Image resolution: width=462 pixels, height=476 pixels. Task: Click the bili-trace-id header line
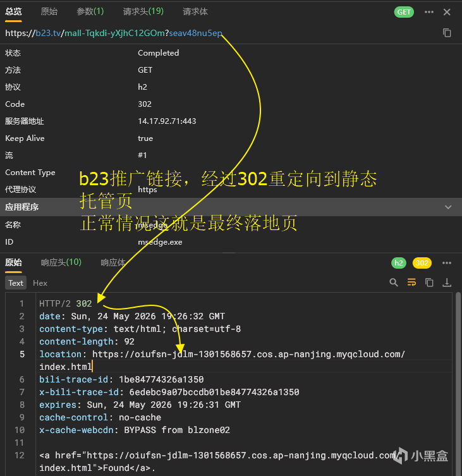pyautogui.click(x=121, y=379)
